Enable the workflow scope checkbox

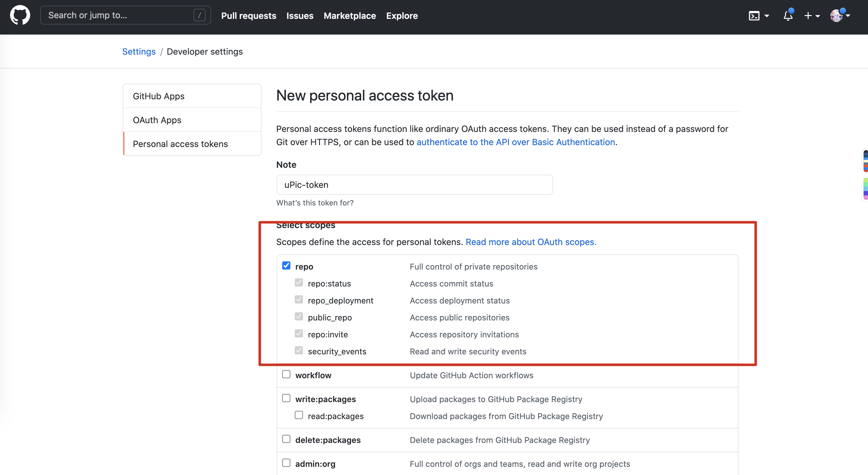286,374
